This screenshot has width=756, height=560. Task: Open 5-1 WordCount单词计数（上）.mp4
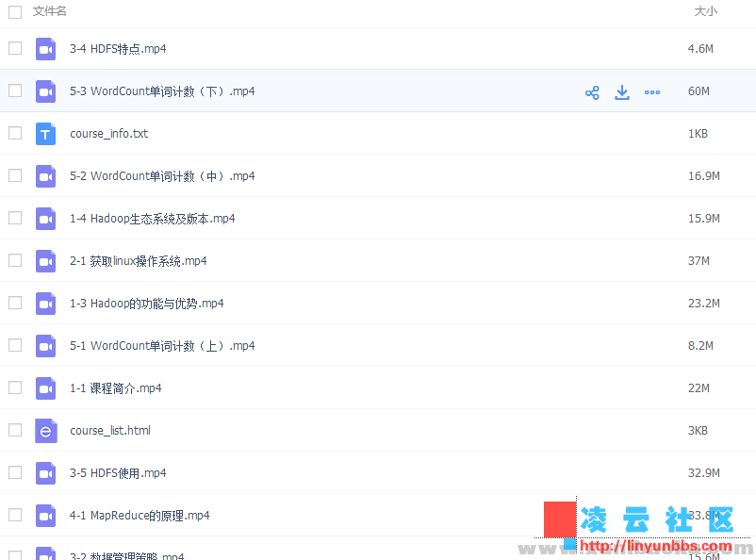pyautogui.click(x=162, y=346)
